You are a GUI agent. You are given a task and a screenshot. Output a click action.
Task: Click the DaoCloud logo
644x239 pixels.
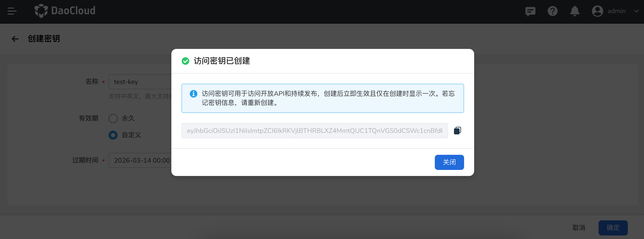65,11
